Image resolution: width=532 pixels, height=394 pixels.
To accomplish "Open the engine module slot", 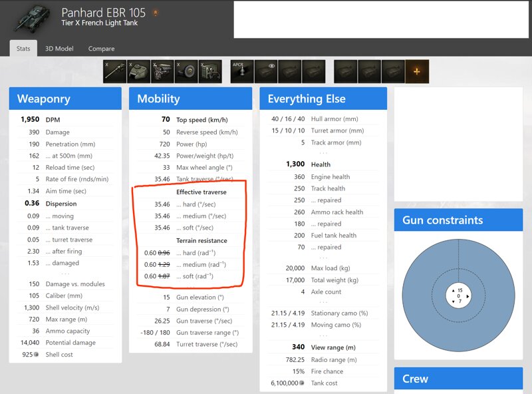I will tap(162, 71).
